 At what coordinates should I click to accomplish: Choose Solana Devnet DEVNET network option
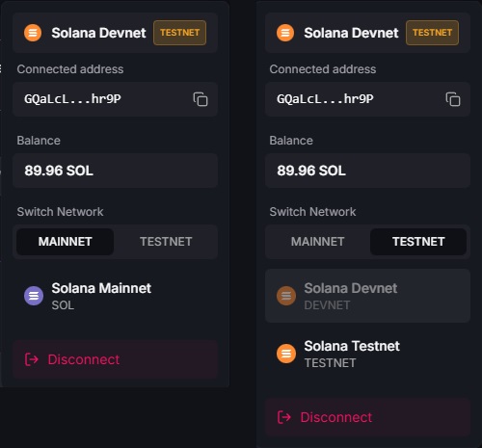point(367,296)
